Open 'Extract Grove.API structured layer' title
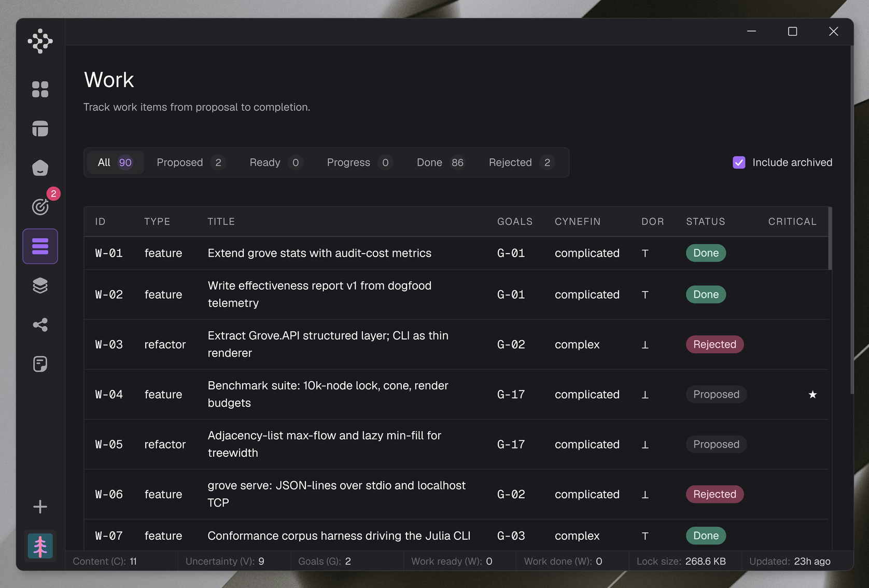The width and height of the screenshot is (869, 588). pyautogui.click(x=328, y=344)
